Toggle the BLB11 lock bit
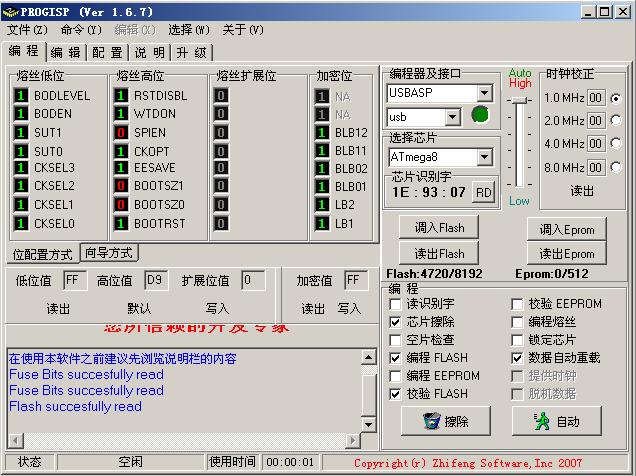 322,151
